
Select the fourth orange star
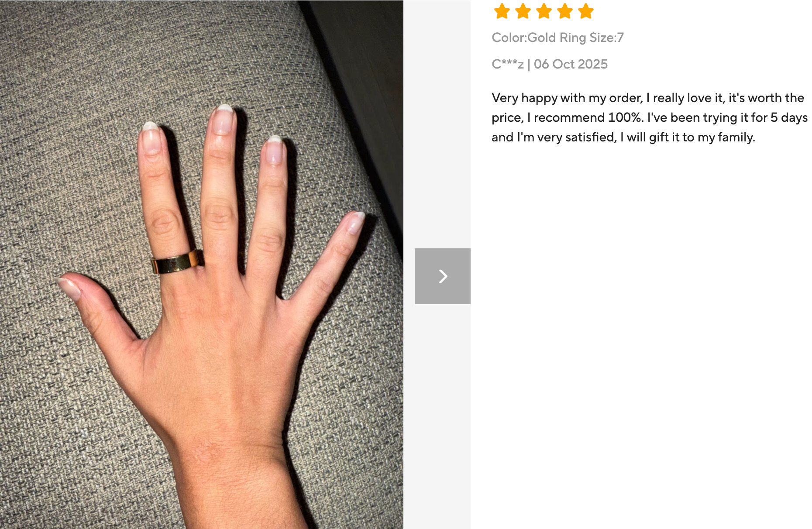pyautogui.click(x=565, y=11)
